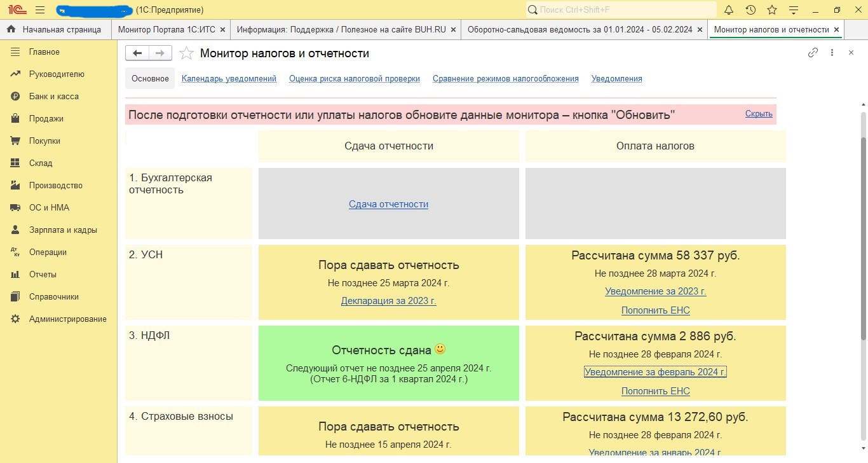Copy link using chain icon

(x=813, y=53)
